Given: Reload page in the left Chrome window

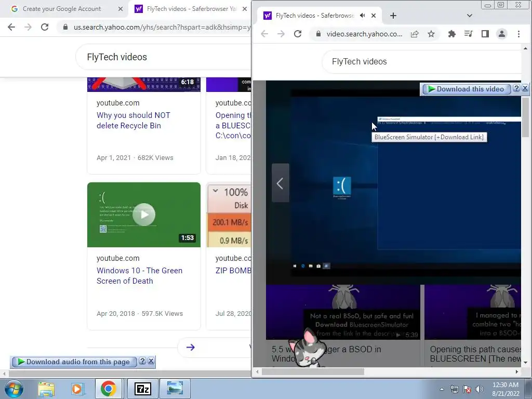Looking at the screenshot, I should pyautogui.click(x=45, y=27).
